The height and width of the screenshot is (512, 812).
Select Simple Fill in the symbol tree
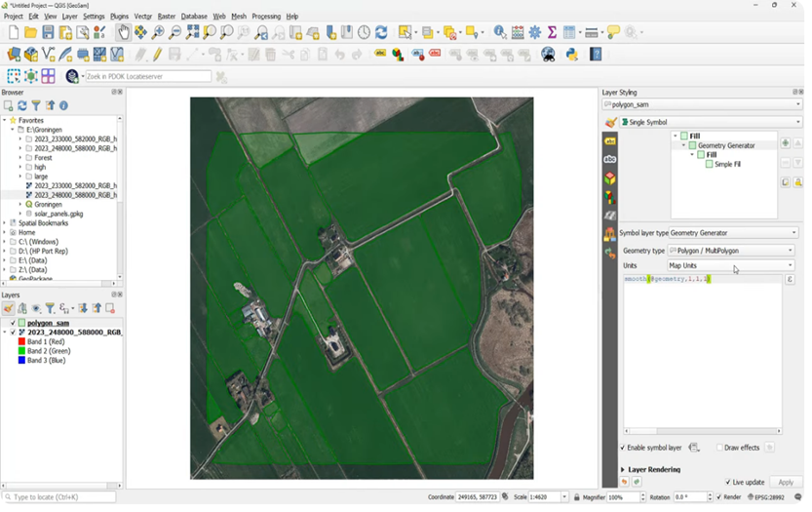click(727, 164)
